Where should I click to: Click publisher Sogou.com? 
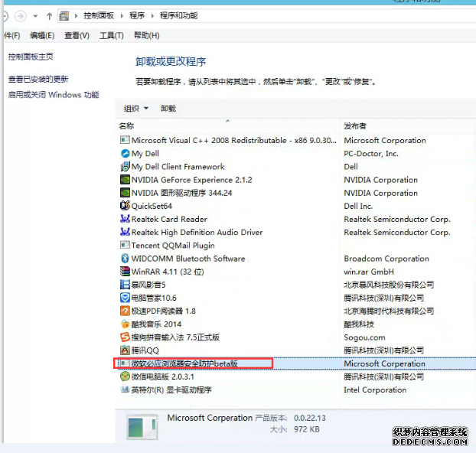[x=364, y=337]
